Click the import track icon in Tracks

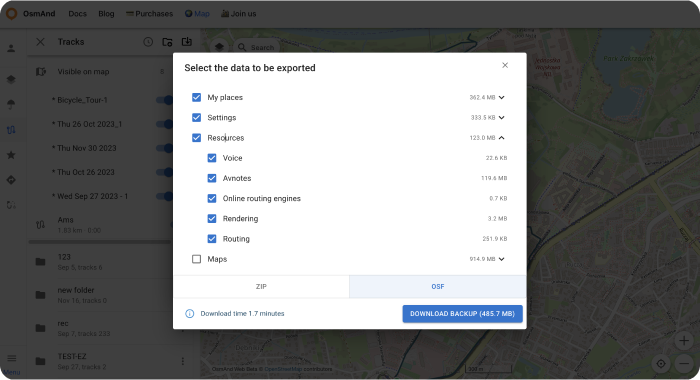pos(187,42)
